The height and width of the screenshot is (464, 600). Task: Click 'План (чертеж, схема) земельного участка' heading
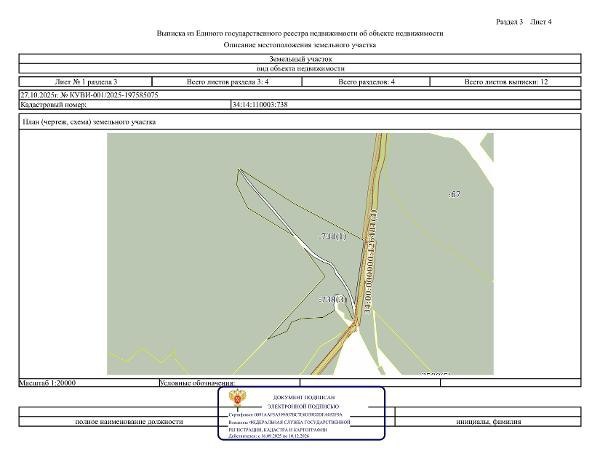pyautogui.click(x=89, y=122)
